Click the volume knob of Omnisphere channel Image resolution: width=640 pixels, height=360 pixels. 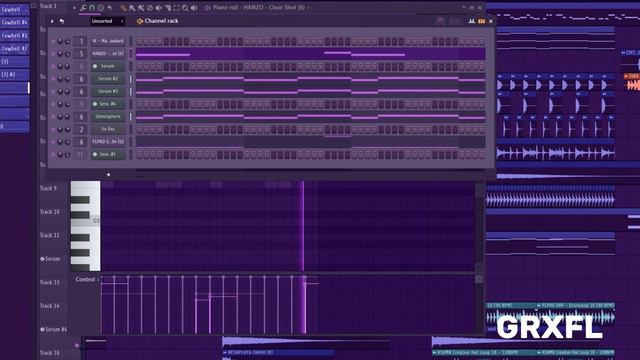point(67,117)
